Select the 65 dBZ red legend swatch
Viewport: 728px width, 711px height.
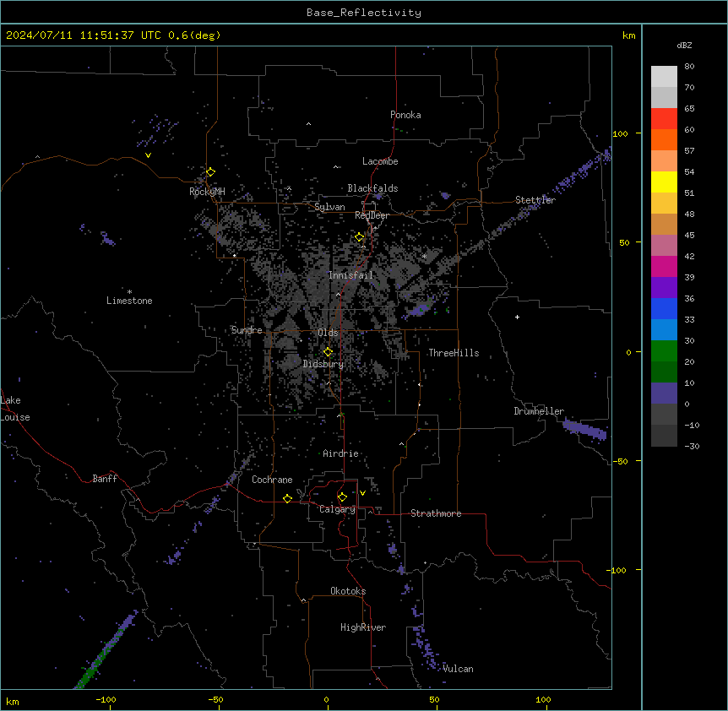pos(664,118)
